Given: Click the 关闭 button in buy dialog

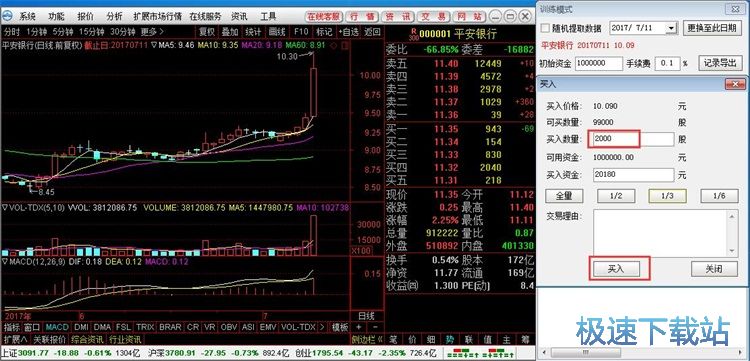Looking at the screenshot, I should coord(714,269).
